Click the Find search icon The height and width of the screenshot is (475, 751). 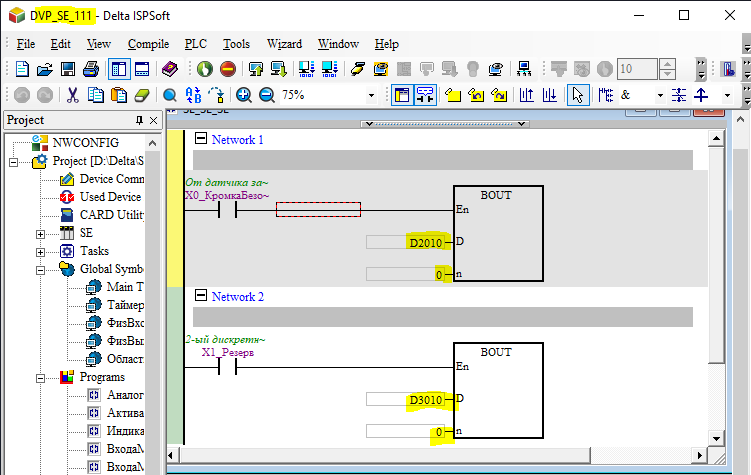170,95
